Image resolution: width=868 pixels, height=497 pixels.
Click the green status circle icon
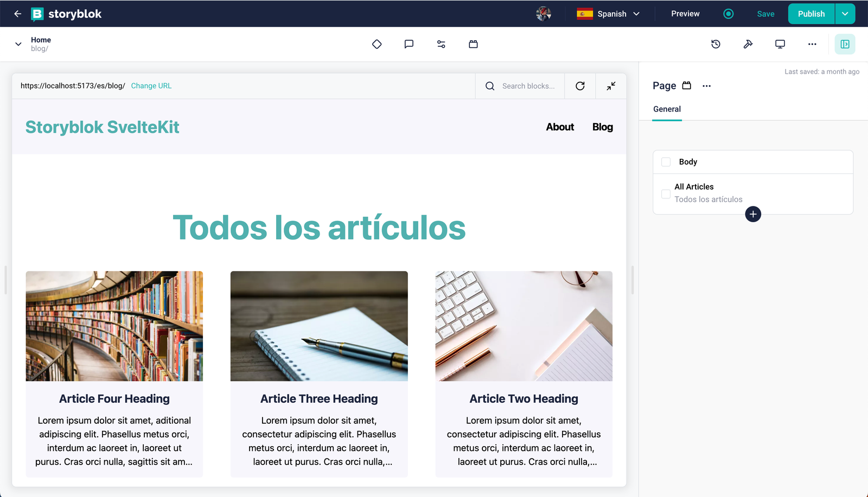[x=729, y=14]
